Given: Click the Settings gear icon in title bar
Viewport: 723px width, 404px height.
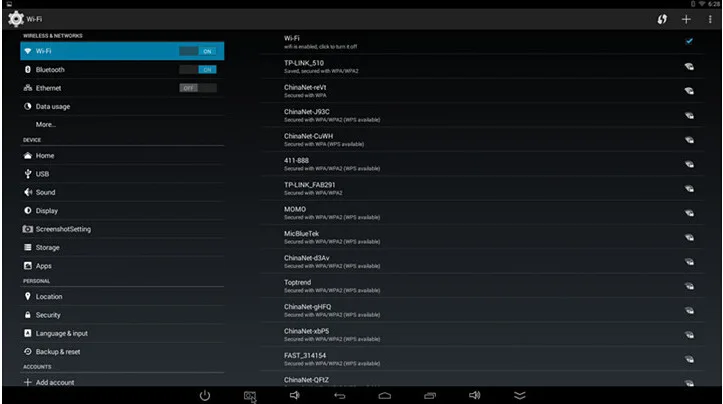Looking at the screenshot, I should (x=16, y=19).
